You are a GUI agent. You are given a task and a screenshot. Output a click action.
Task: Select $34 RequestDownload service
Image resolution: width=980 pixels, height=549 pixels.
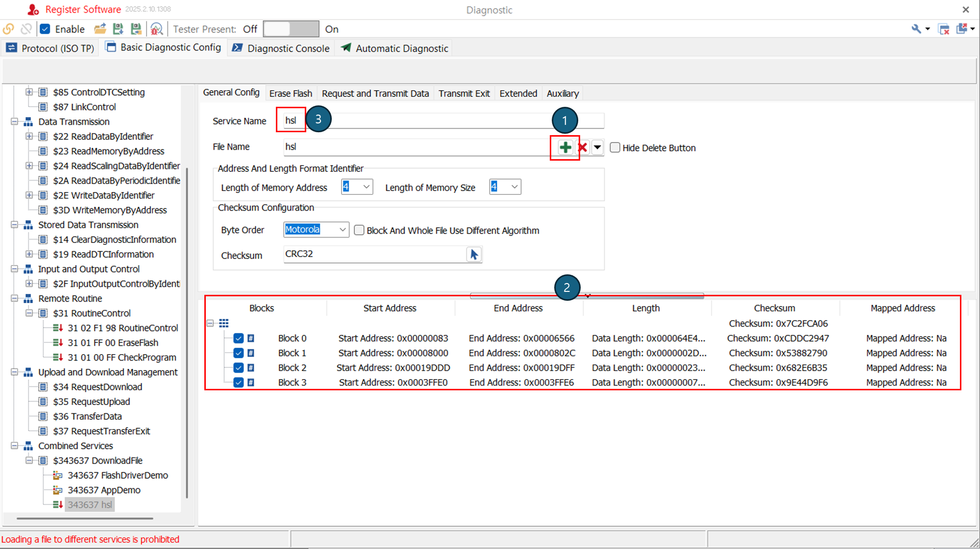click(98, 387)
